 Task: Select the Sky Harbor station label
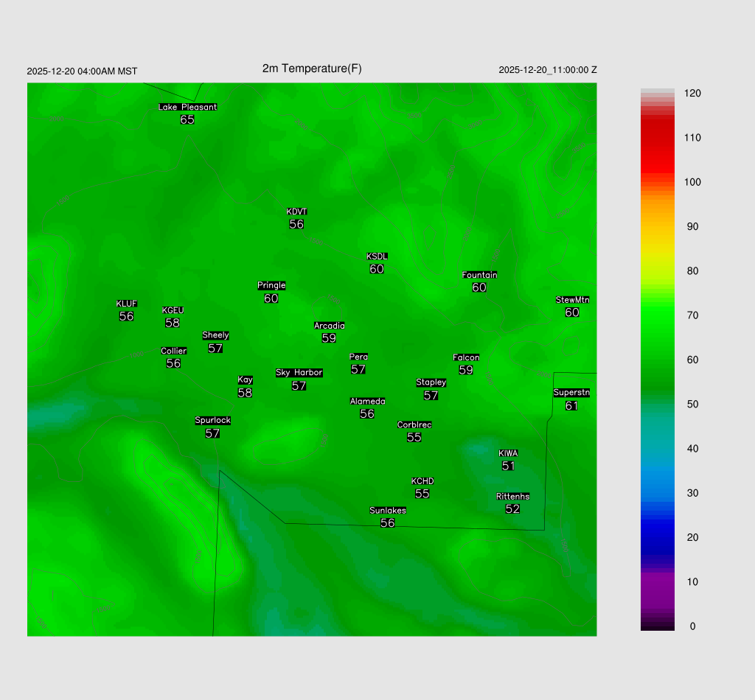299,373
